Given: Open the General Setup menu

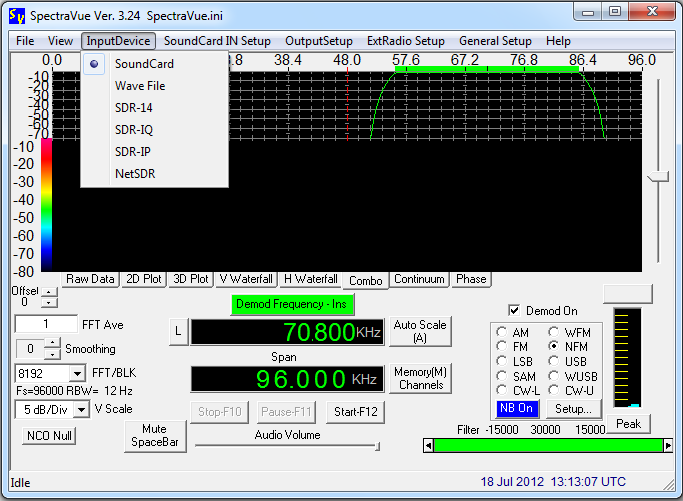Looking at the screenshot, I should click(x=495, y=41).
